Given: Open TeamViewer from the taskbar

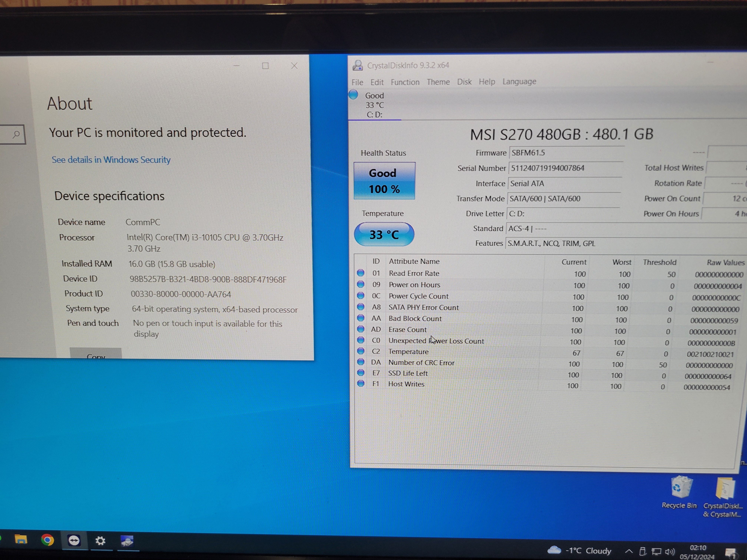Looking at the screenshot, I should tap(74, 540).
